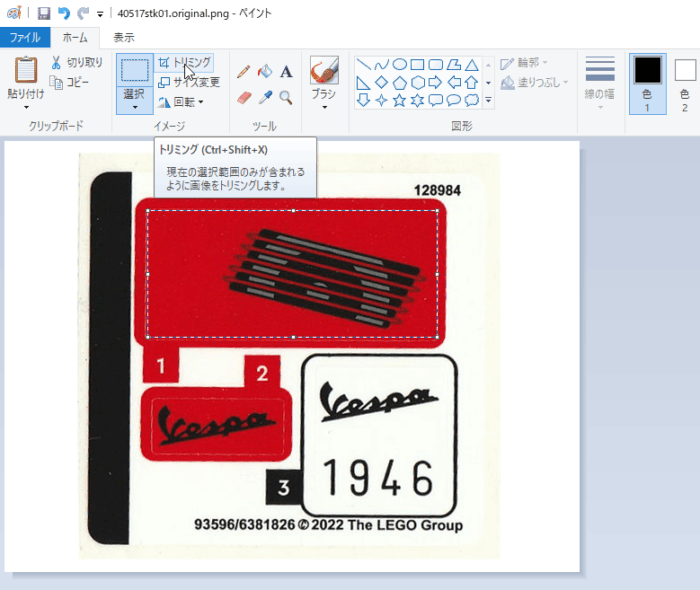The image size is (700, 590).
Task: Select the Oval shape
Action: (x=400, y=65)
